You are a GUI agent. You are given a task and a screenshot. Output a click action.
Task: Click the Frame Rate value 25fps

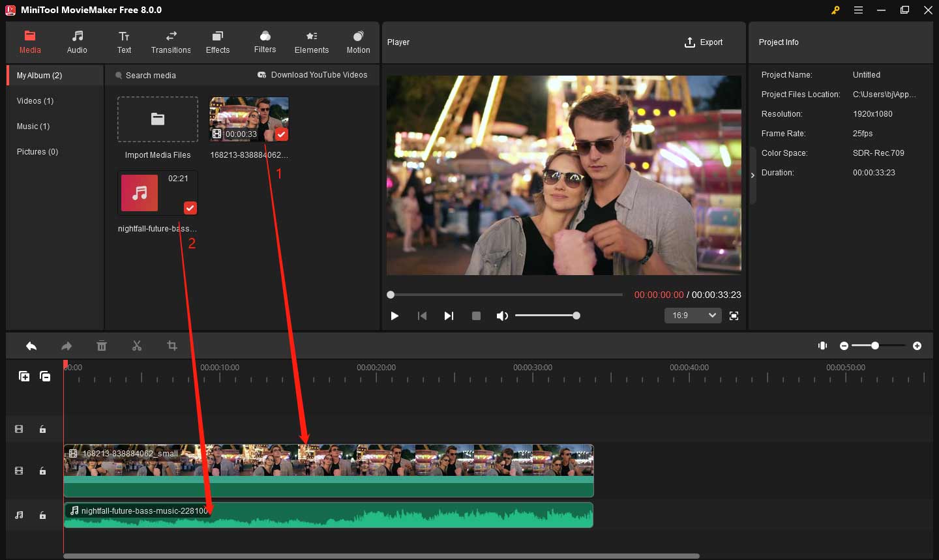click(863, 134)
